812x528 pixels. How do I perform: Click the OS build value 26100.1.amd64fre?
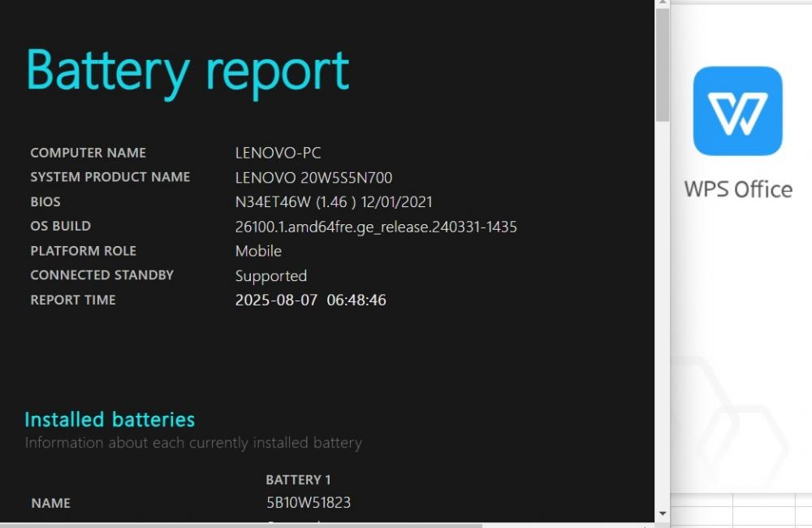[x=376, y=227]
